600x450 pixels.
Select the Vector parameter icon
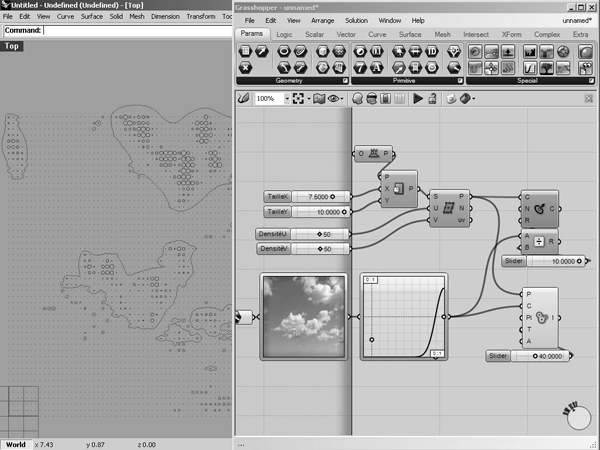pyautogui.click(x=262, y=51)
